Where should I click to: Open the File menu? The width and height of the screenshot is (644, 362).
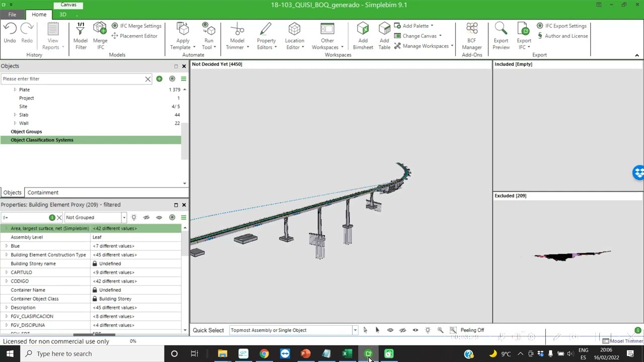pyautogui.click(x=12, y=15)
